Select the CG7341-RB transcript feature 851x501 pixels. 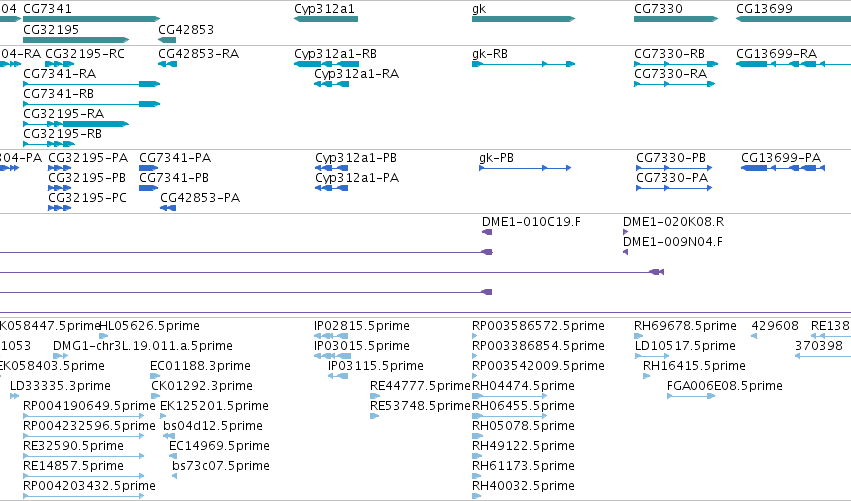tap(91, 104)
